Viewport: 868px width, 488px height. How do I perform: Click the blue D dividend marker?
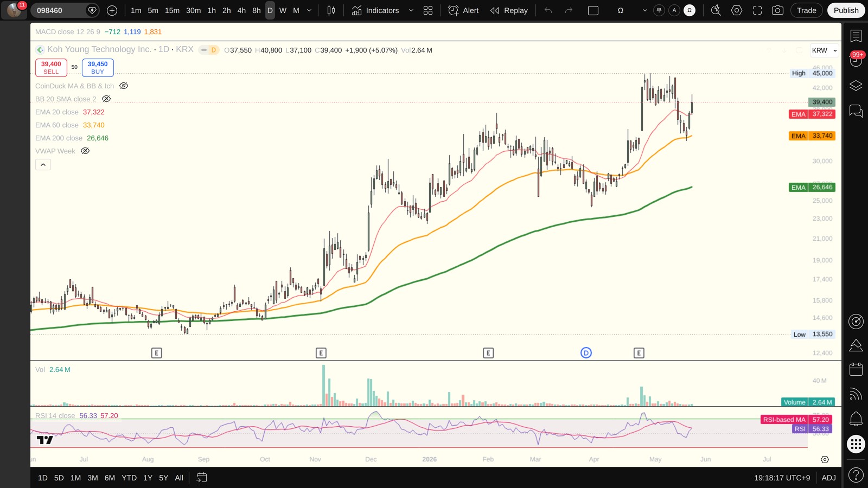click(586, 353)
